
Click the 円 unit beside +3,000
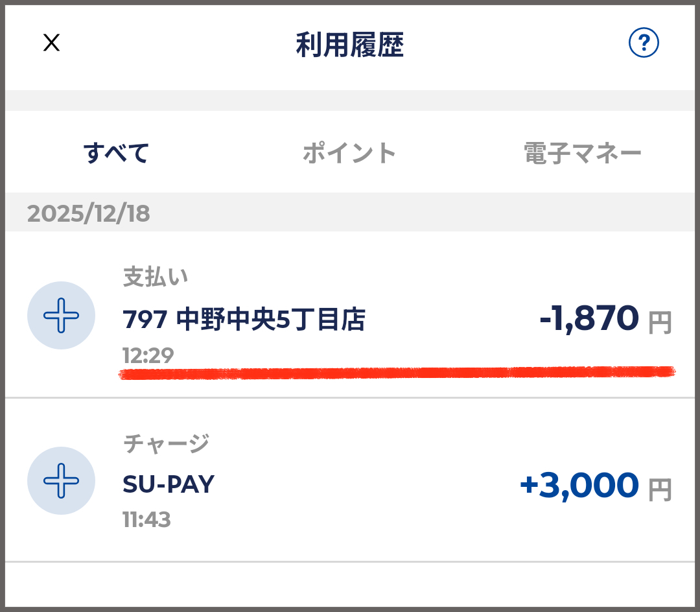click(660, 489)
